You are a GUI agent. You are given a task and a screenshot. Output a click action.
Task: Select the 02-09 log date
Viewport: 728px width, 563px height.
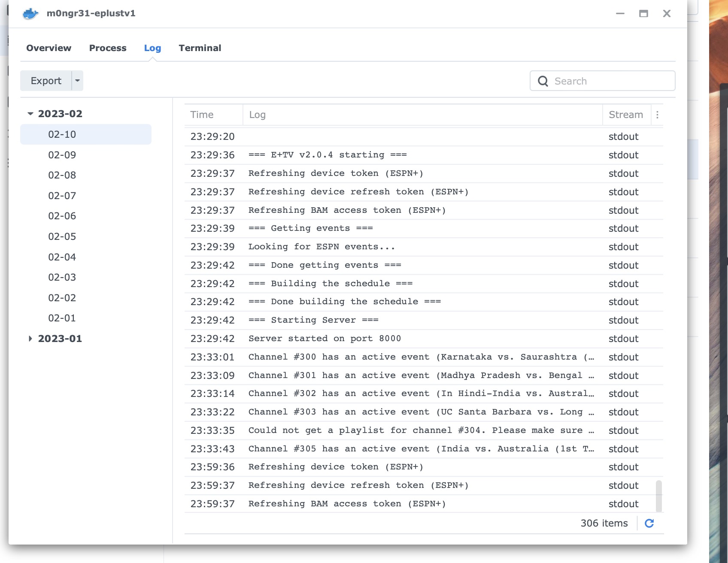coord(62,155)
